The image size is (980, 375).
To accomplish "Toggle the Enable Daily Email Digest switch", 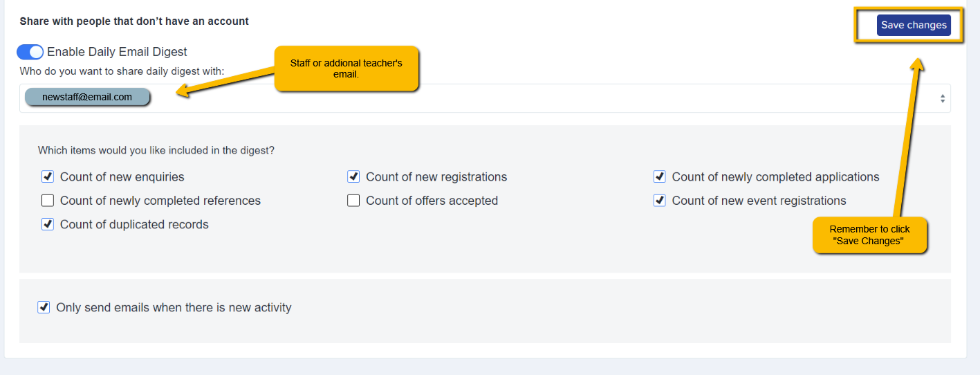I will pyautogui.click(x=30, y=52).
